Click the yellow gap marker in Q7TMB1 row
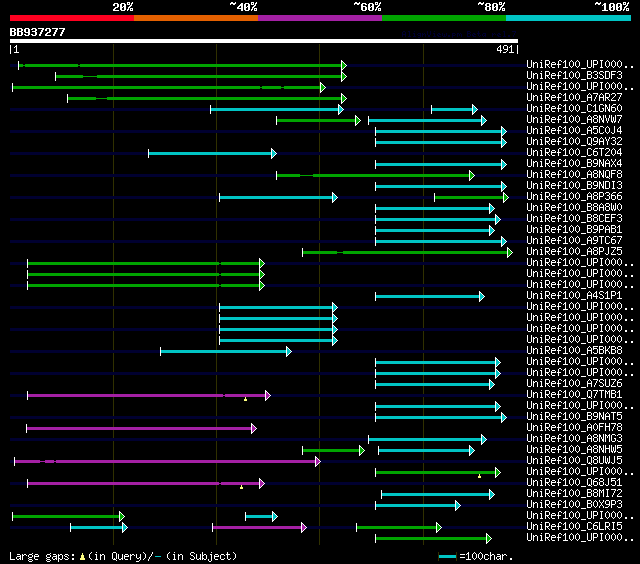Image resolution: width=640 pixels, height=564 pixels. 245,399
